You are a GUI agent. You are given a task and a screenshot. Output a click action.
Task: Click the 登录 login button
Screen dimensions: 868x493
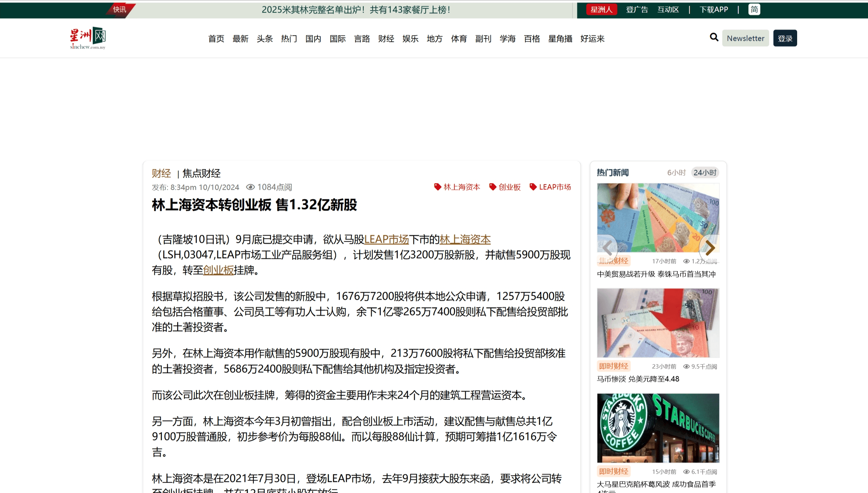pos(785,38)
